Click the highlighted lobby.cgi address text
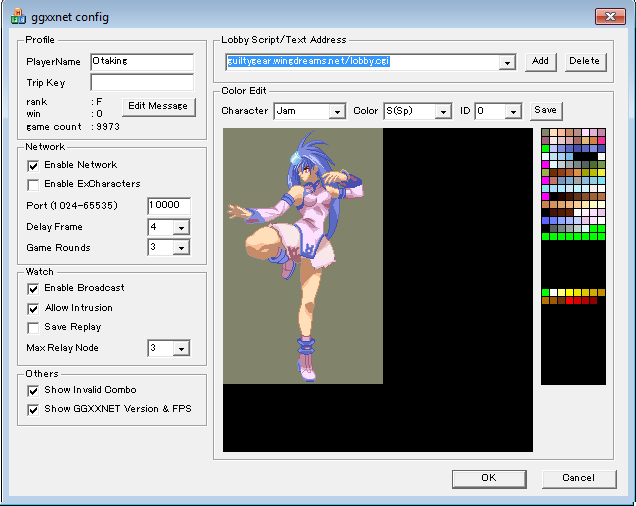The image size is (636, 506). (x=308, y=61)
